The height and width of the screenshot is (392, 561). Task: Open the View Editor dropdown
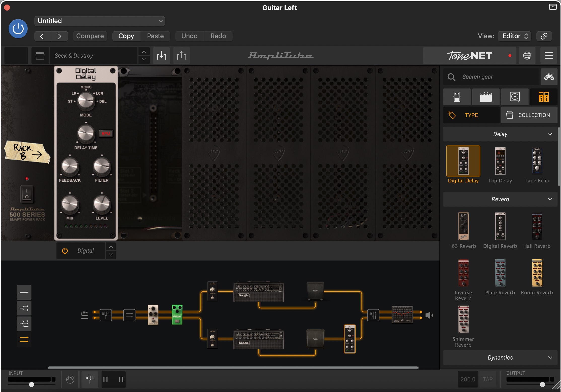(x=514, y=36)
